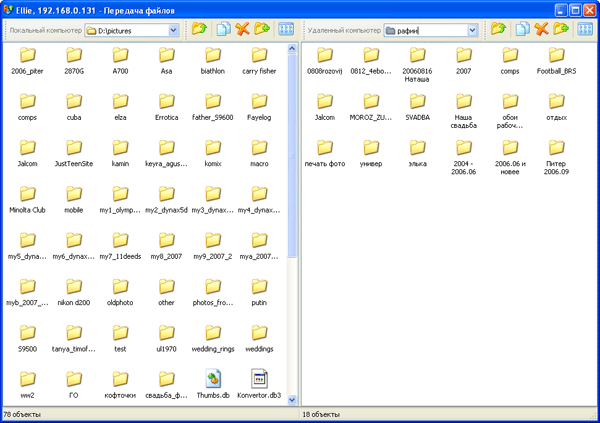Click the my8_2007 folder label
This screenshot has height=423, width=600.
166,256
